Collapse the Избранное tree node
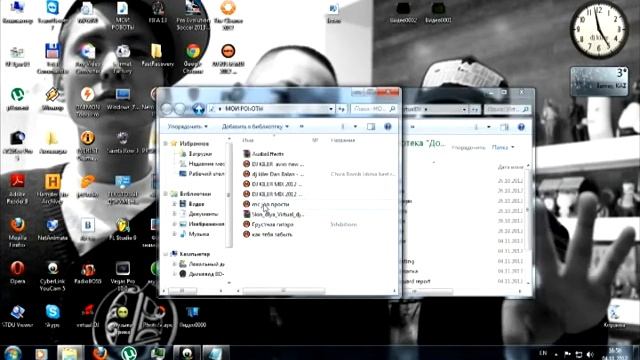 [x=166, y=144]
